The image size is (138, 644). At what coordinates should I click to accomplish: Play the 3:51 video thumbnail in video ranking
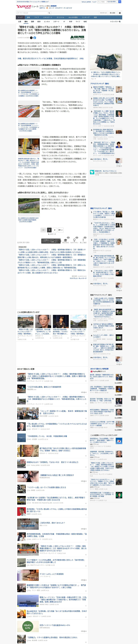(119, 347)
